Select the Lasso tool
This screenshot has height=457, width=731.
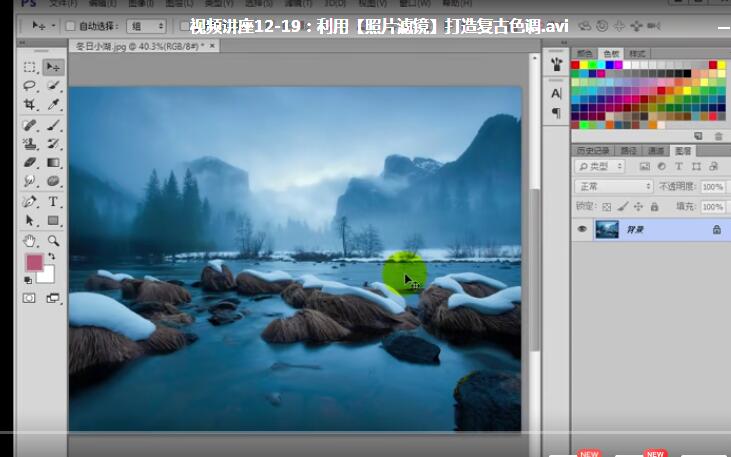(30, 86)
